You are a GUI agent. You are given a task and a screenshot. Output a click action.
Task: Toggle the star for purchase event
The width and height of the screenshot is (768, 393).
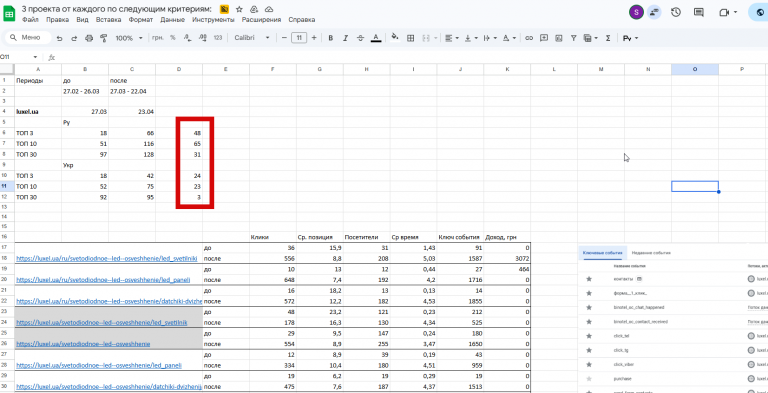coord(589,379)
